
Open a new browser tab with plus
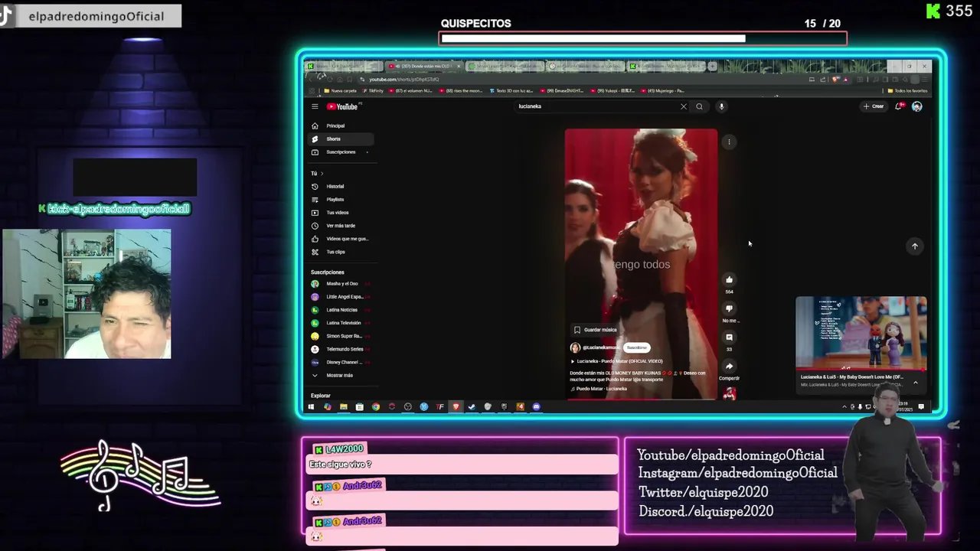(x=712, y=67)
